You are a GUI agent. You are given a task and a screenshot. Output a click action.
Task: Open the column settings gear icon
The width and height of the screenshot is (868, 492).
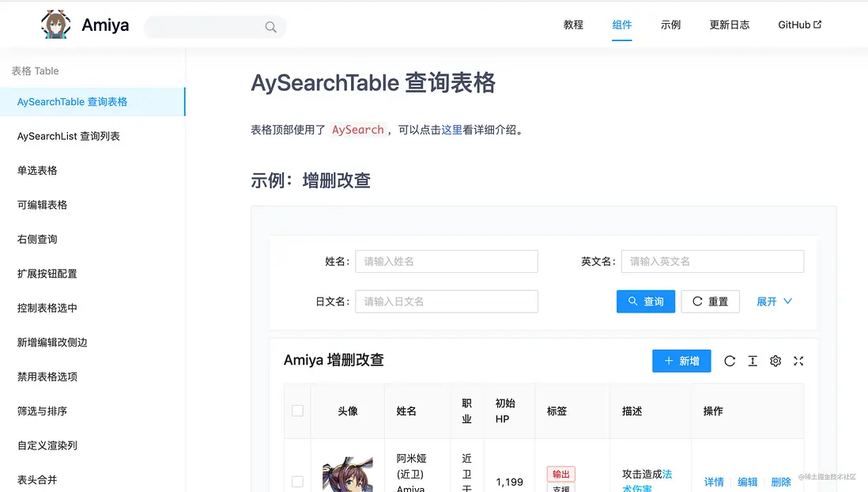point(776,361)
